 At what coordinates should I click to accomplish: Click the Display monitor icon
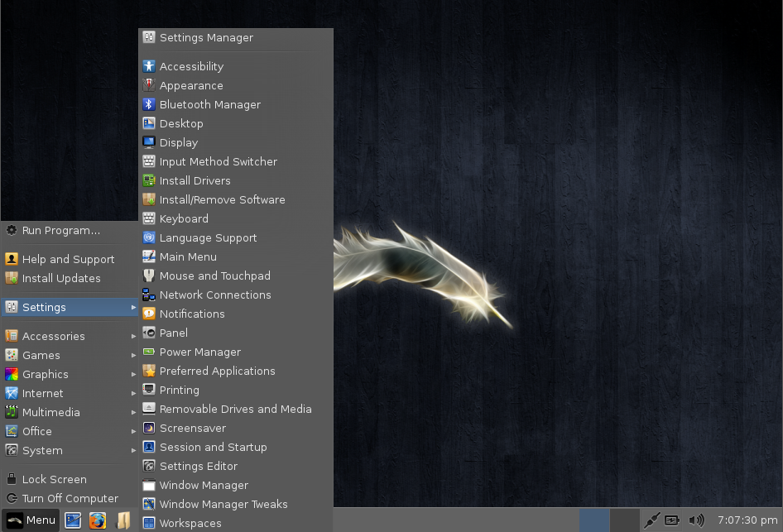click(149, 143)
